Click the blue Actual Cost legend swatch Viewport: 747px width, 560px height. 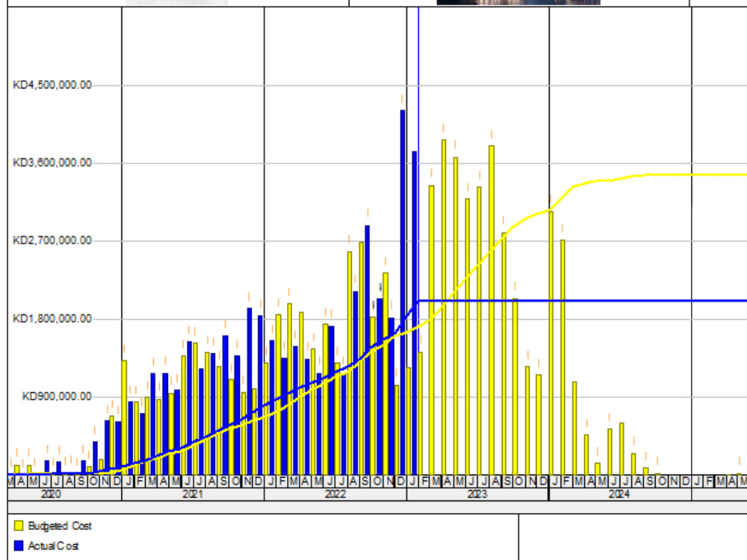(19, 545)
